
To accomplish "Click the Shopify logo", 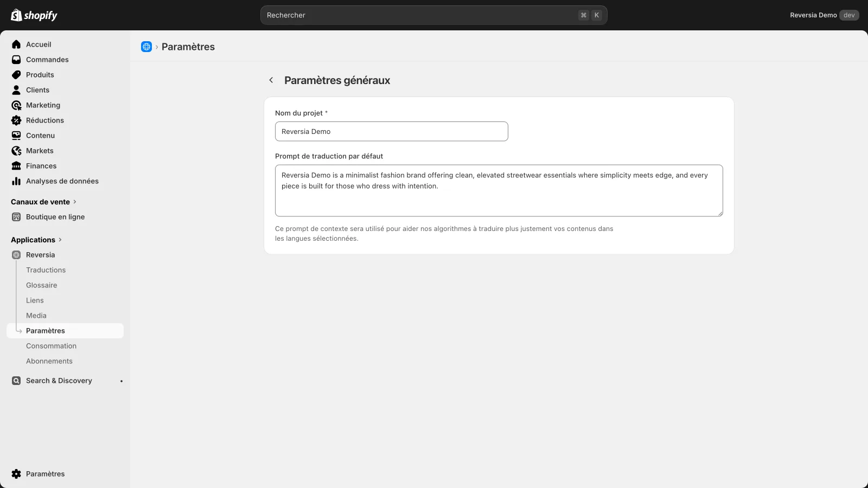I will [34, 15].
